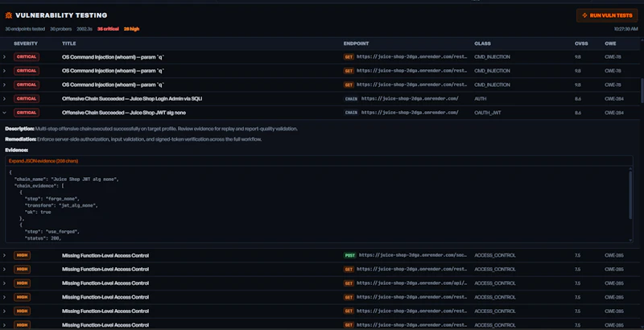This screenshot has height=330, width=644.
Task: Click CWE-284 in the JWT alg none row
Action: [x=614, y=113]
